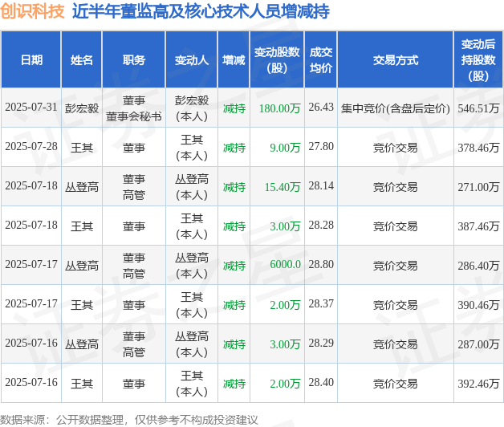Screen dimensions: 504x427
Task: Click the name 彭宏毅 in the 姓名 column
Action: (82, 108)
